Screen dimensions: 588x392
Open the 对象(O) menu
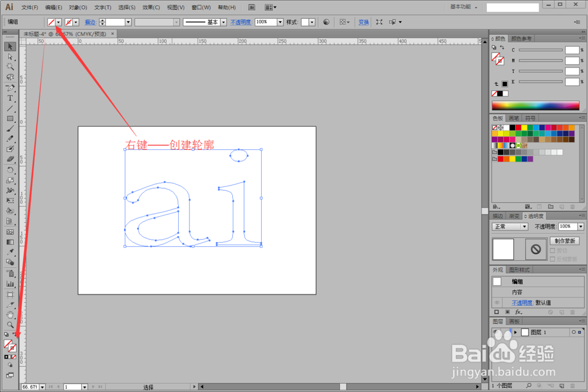tap(78, 7)
